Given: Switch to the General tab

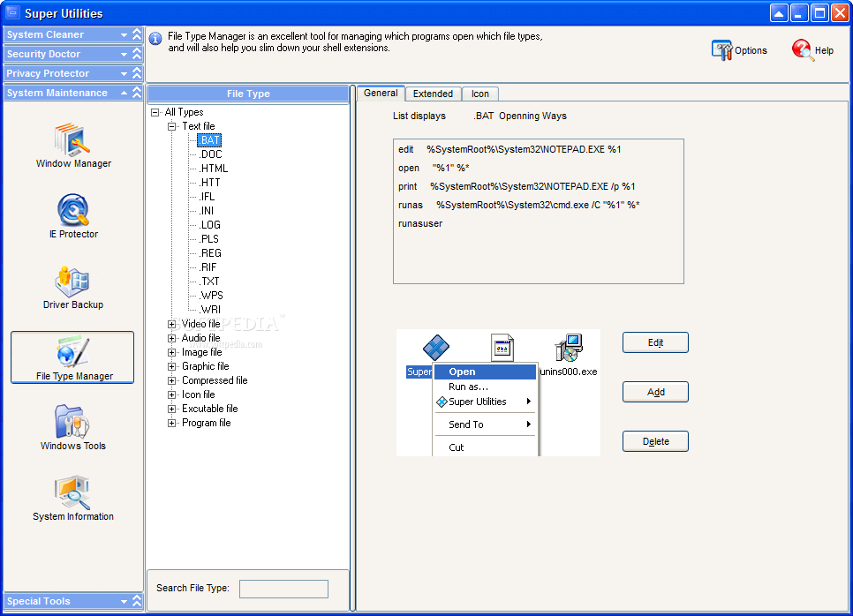Looking at the screenshot, I should click(x=381, y=93).
